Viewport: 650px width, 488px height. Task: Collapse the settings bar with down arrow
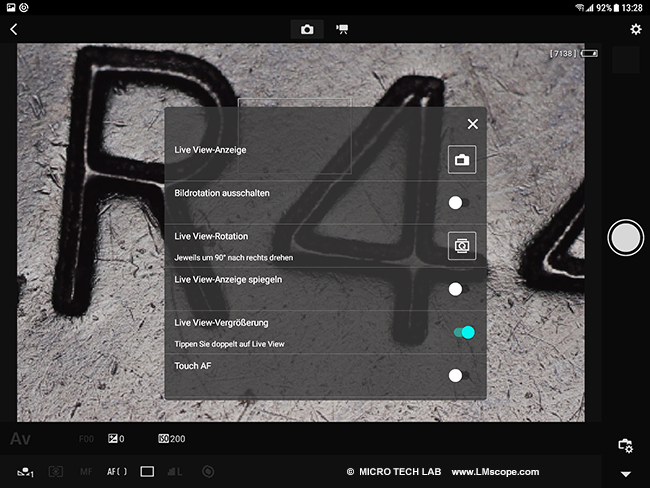point(626,474)
